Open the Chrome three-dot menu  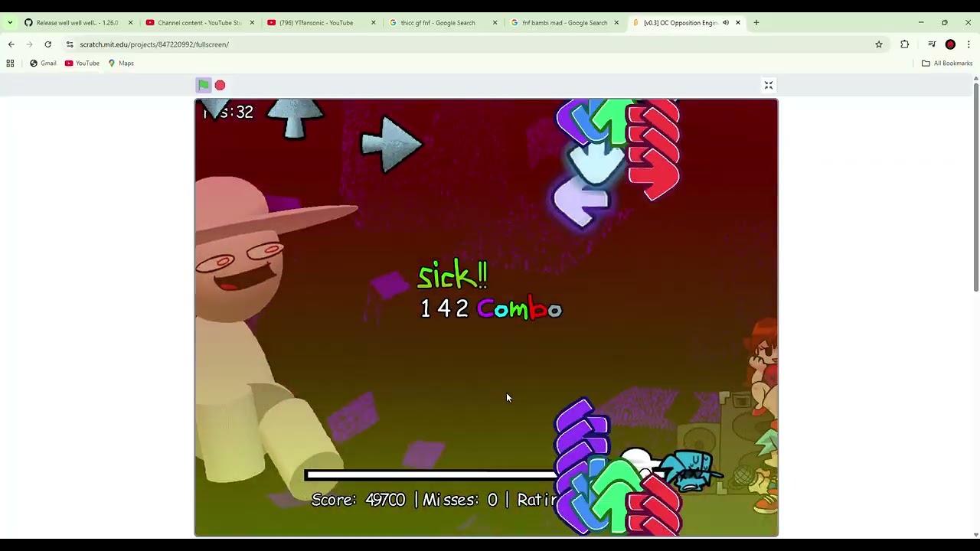click(969, 44)
